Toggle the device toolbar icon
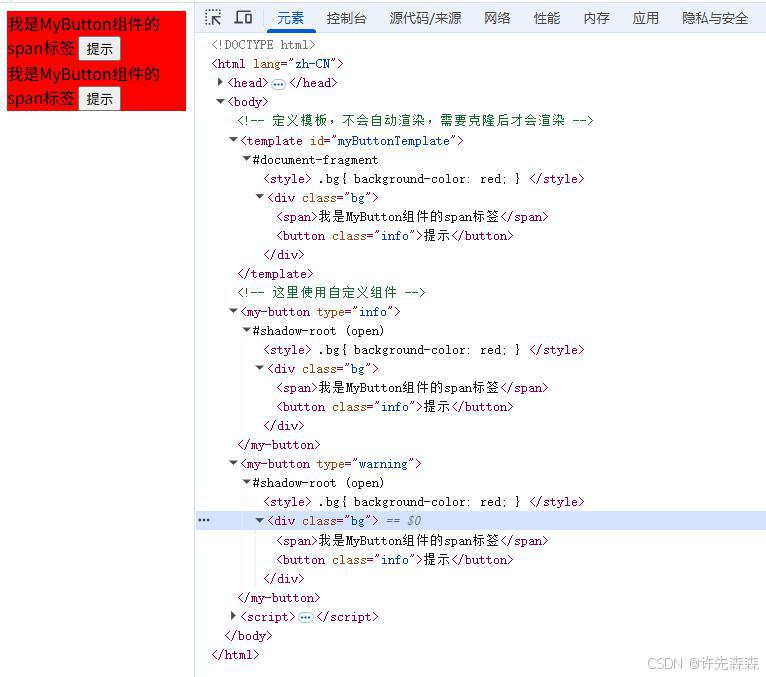Screen dimensions: 766x677 (243, 18)
